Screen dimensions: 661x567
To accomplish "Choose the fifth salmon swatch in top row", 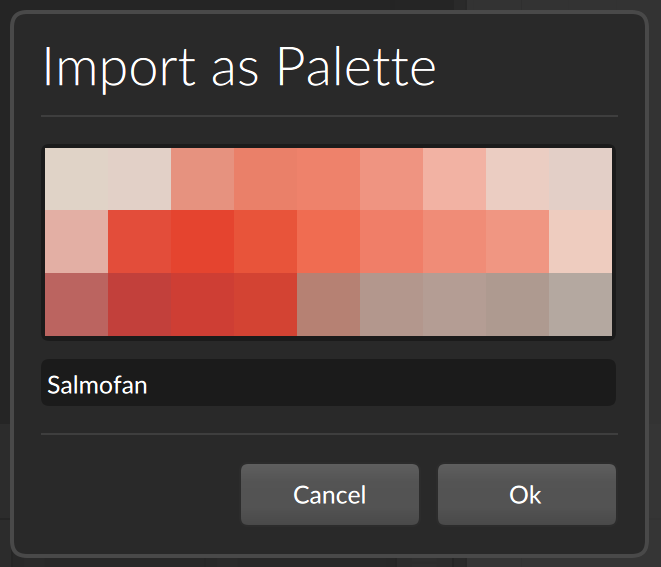I will tap(328, 179).
